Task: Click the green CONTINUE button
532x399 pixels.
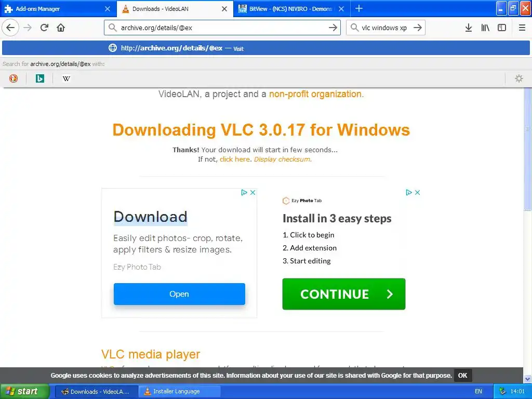Action: click(x=344, y=294)
